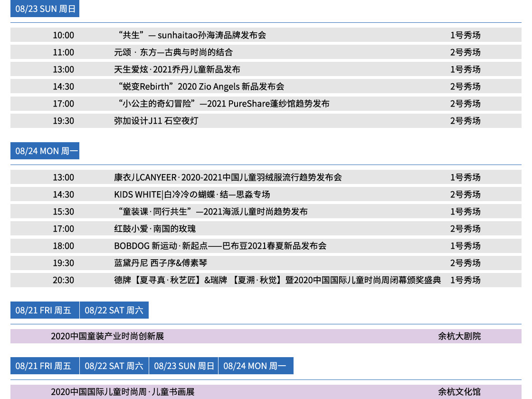
Task: Select 2号秀场 in the KIDS WHITE row
Action: (465, 195)
